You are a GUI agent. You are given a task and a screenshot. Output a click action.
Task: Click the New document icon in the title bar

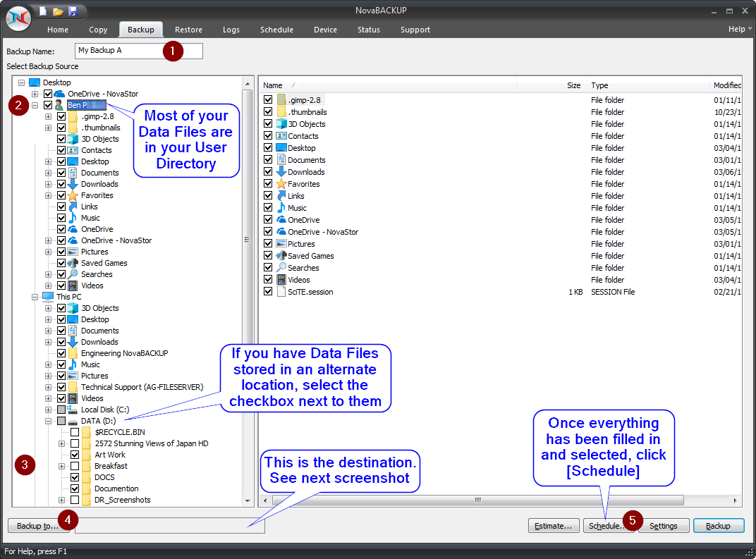tap(44, 11)
